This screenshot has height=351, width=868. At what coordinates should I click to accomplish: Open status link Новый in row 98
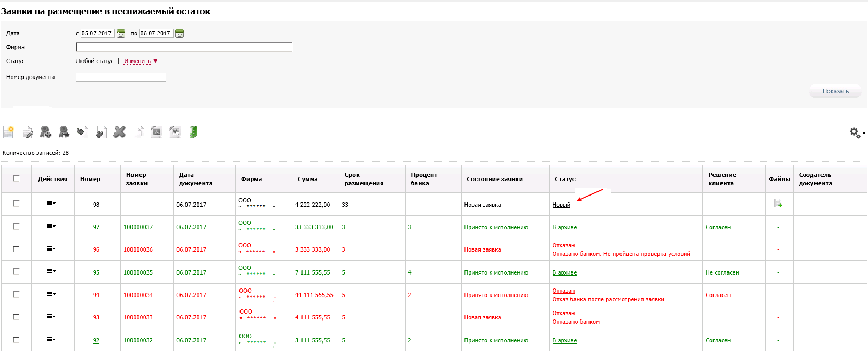tap(561, 205)
